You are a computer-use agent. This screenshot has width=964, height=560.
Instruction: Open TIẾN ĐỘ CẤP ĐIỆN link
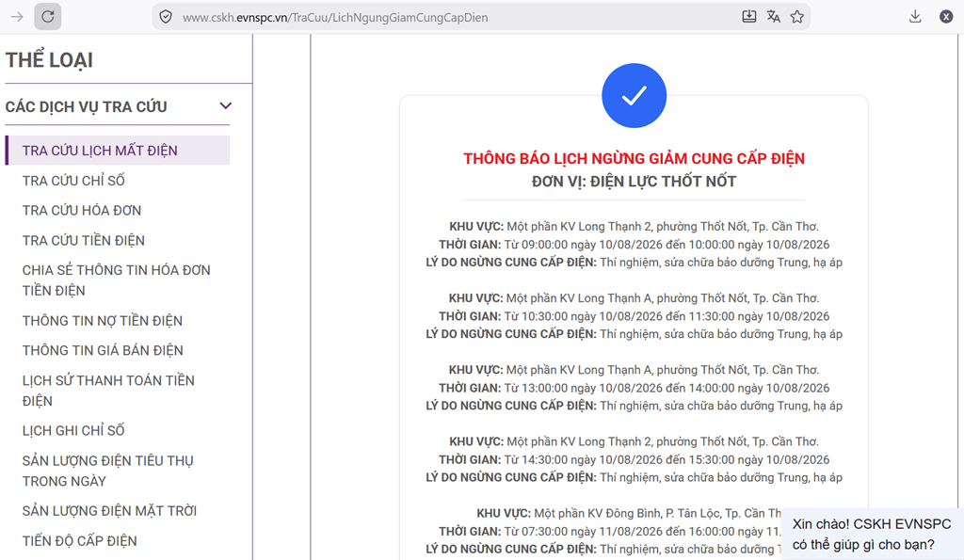coord(80,541)
